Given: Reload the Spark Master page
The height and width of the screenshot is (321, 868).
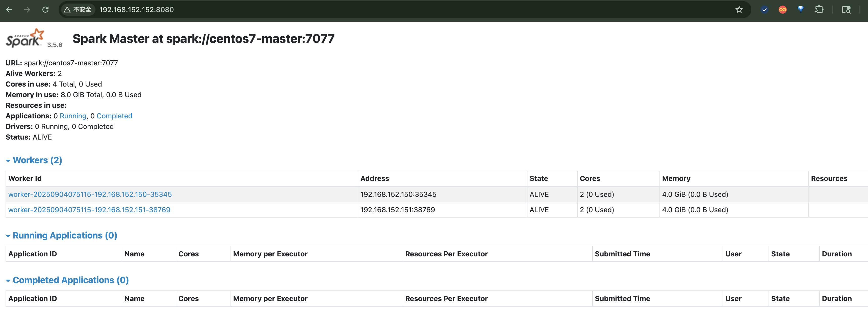Looking at the screenshot, I should (45, 10).
